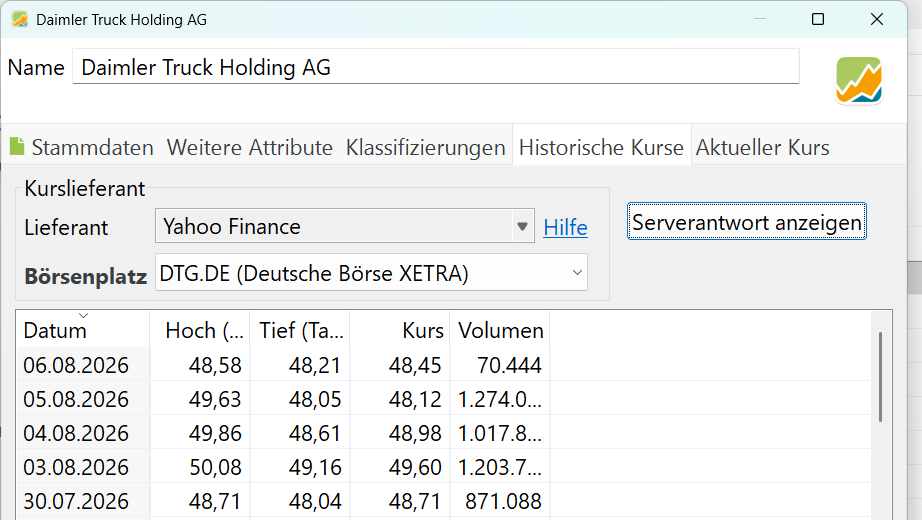Viewport: 922px width, 520px height.
Task: Click the Name input field
Action: [x=436, y=66]
